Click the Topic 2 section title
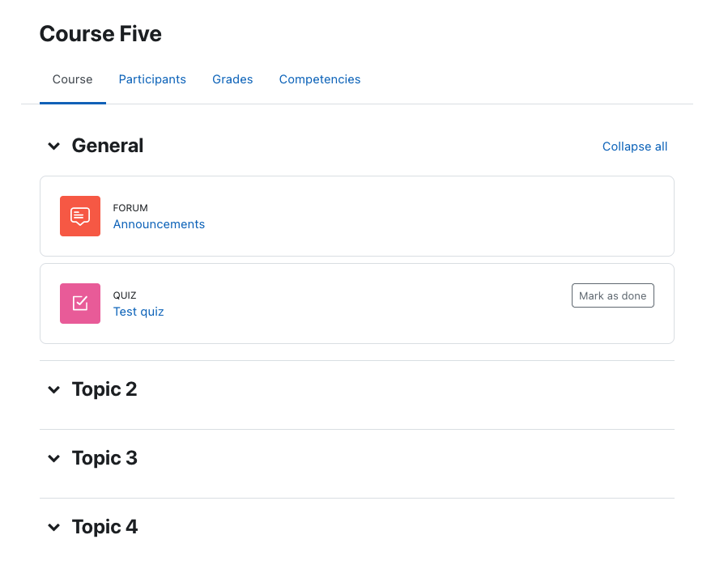Viewport: 728px width, 569px height. (x=104, y=389)
